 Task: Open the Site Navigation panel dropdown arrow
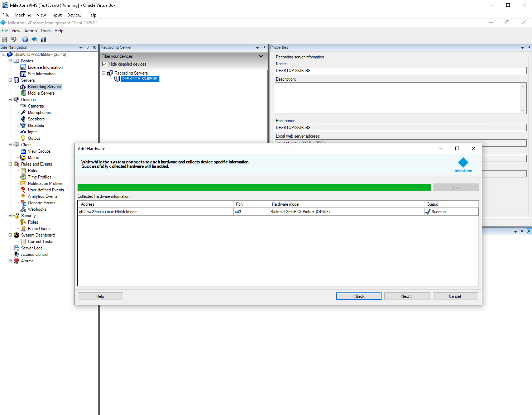81,48
